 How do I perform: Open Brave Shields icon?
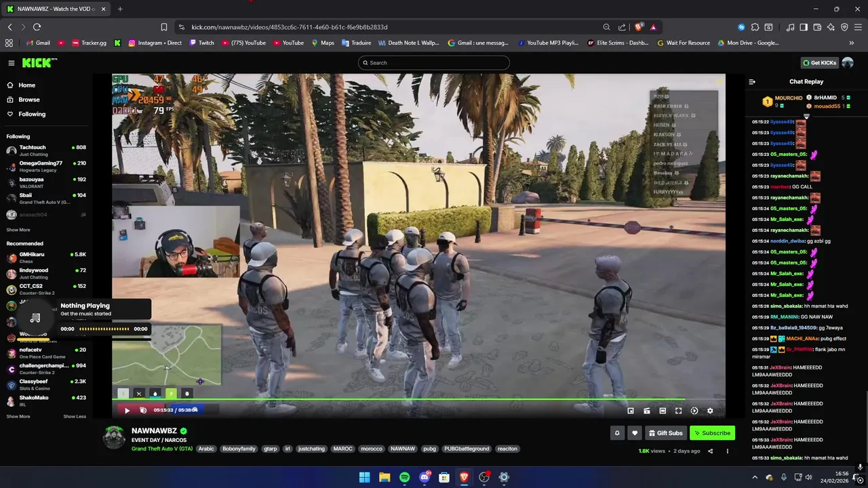[x=639, y=27]
